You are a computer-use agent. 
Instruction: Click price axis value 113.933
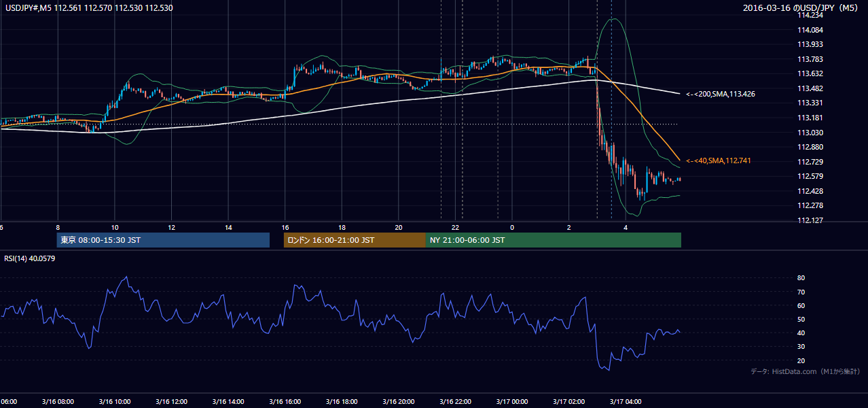[x=810, y=45]
